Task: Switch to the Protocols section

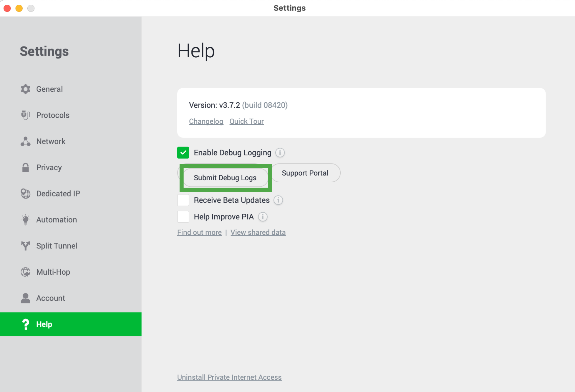Action: (71, 115)
